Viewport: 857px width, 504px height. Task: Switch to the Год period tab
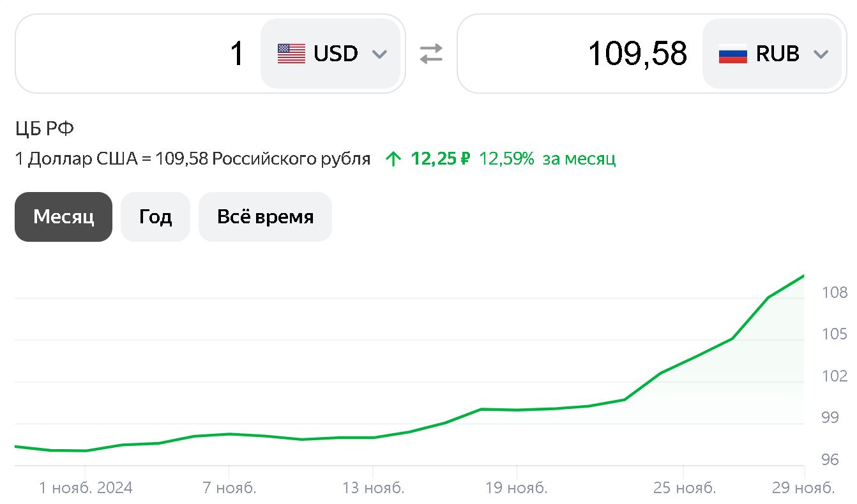(155, 217)
